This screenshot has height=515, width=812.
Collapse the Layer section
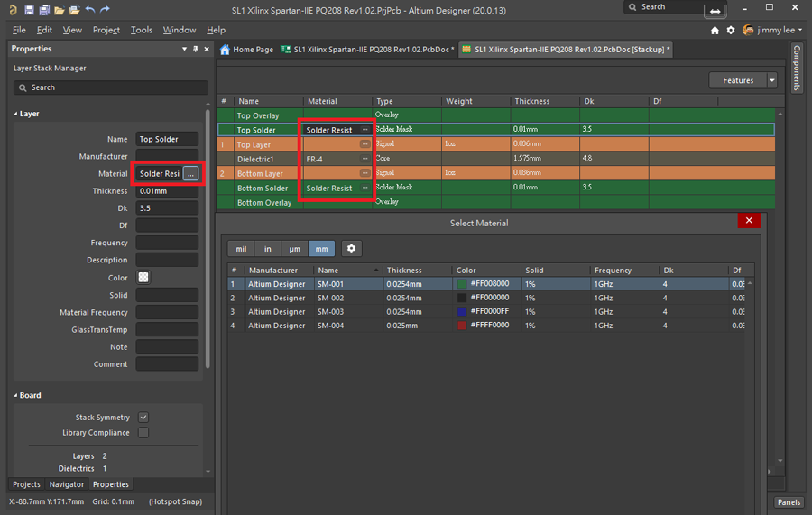(16, 115)
